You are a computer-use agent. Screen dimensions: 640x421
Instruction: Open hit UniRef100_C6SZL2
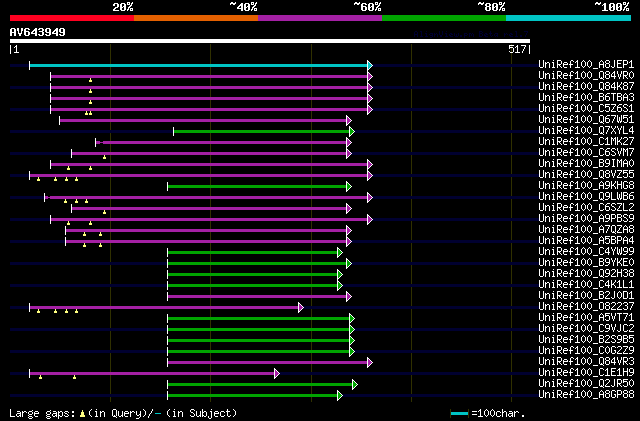pos(586,208)
